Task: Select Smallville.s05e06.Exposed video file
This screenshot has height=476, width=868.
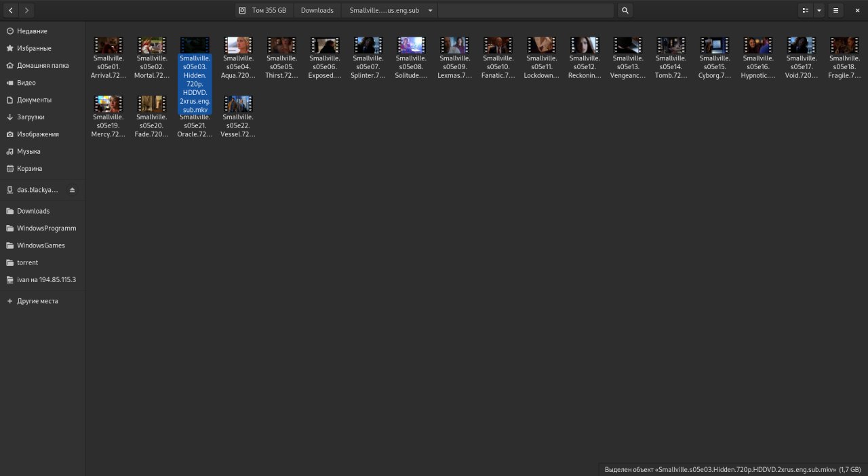Action: point(325,58)
